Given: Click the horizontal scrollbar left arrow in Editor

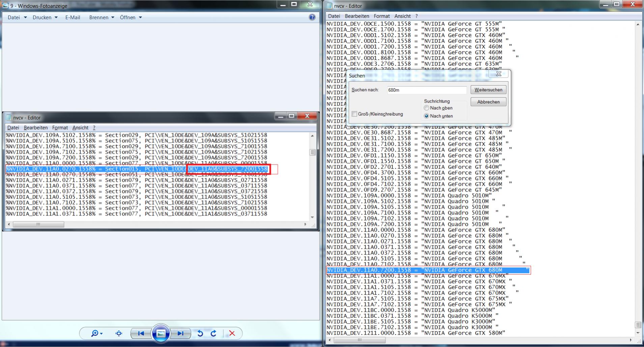Looking at the screenshot, I should (330, 340).
